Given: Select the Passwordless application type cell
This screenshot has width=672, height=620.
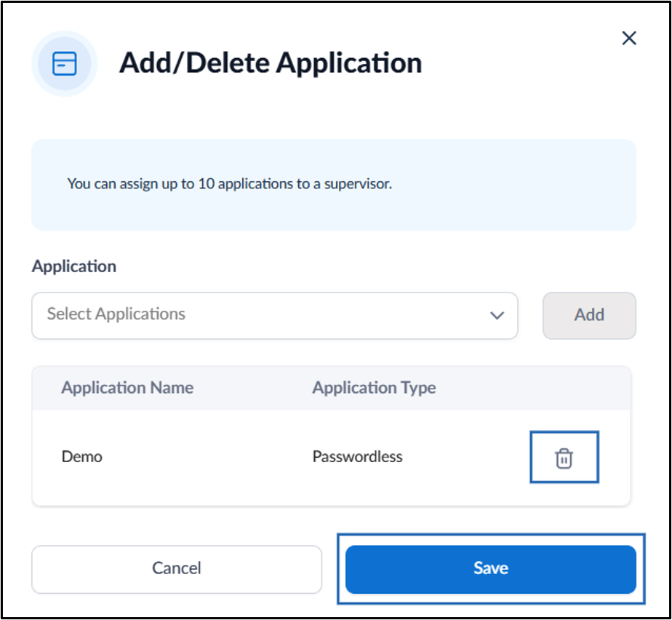Looking at the screenshot, I should pyautogui.click(x=357, y=457).
